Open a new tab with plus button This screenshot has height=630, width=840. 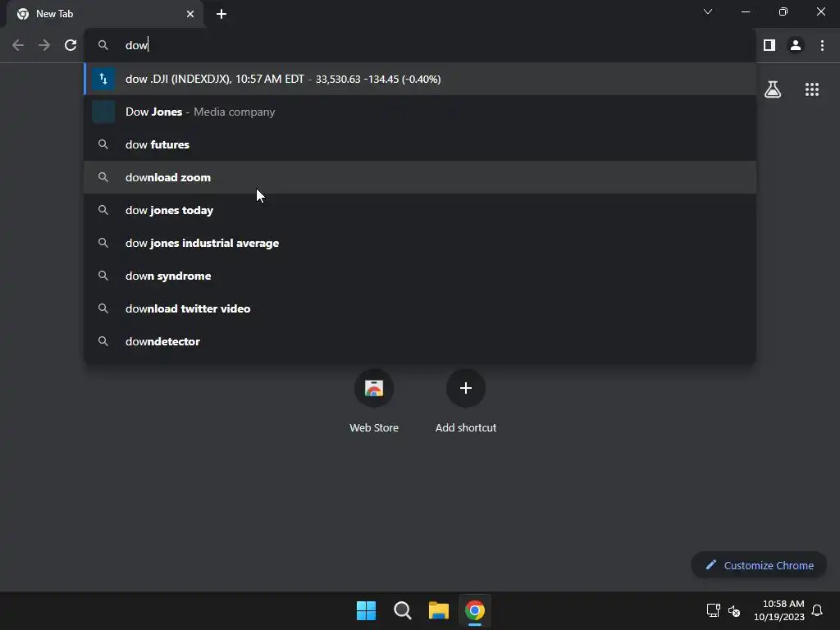(221, 14)
